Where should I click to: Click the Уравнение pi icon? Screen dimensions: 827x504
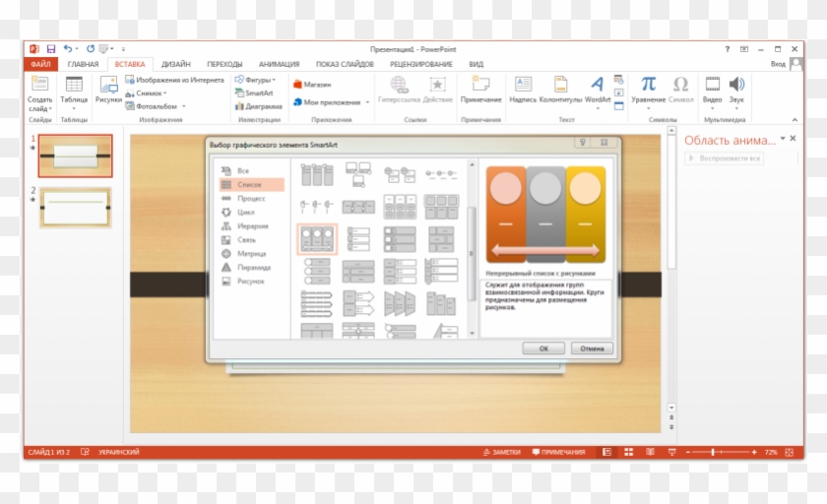tap(648, 84)
